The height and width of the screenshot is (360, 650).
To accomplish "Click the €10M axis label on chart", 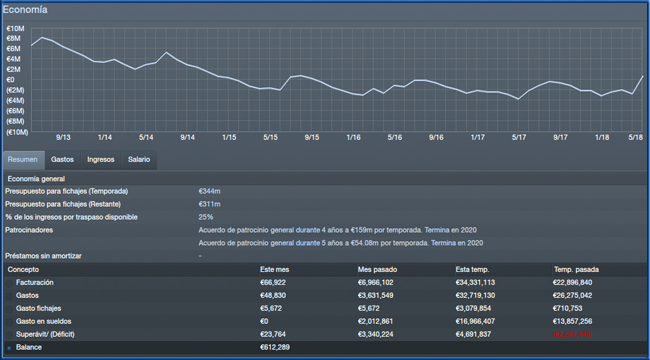I will coord(15,29).
